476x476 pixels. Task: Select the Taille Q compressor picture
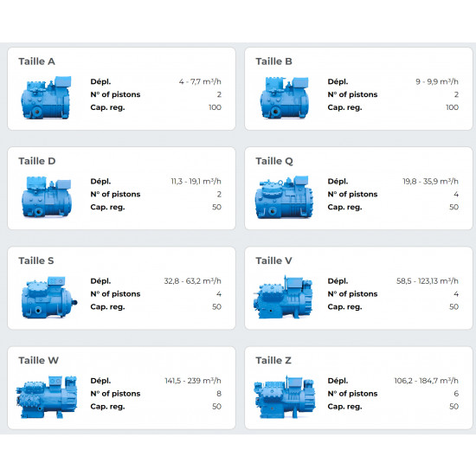(284, 196)
